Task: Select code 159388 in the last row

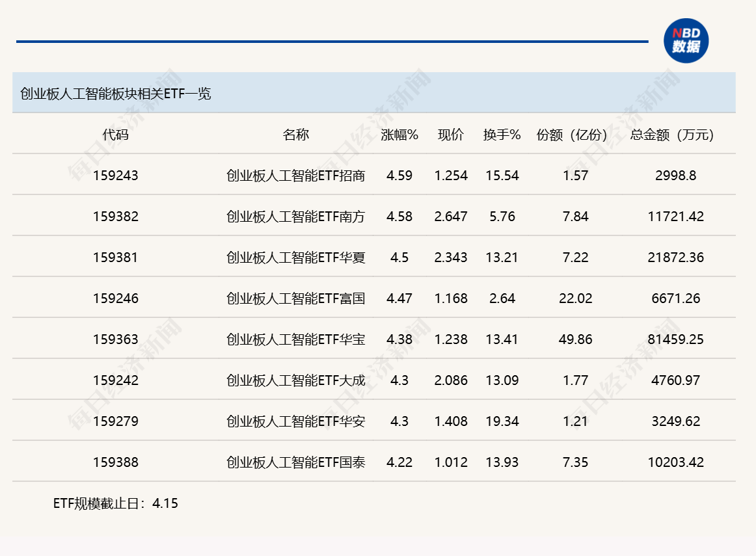Action: 115,462
